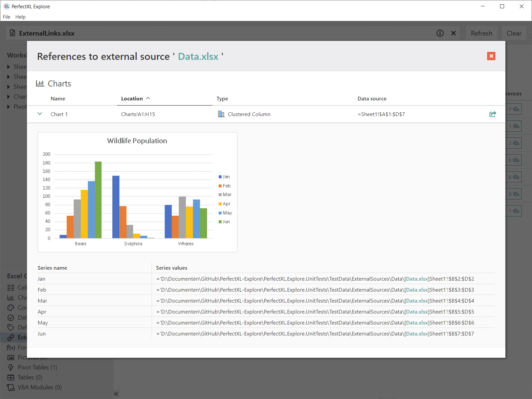532x399 pixels.
Task: Click the Wildlife Population chart thumbnail
Action: coord(137,192)
